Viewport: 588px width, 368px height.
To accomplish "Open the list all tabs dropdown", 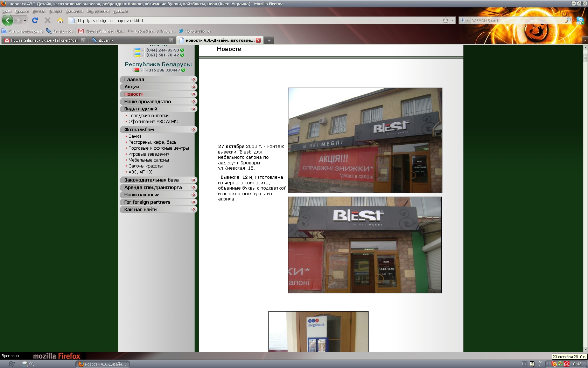I will pos(584,40).
